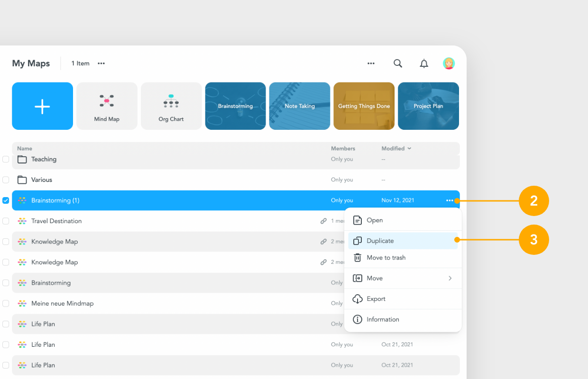Create a new Mind Map from its tile
588x379 pixels.
point(107,106)
